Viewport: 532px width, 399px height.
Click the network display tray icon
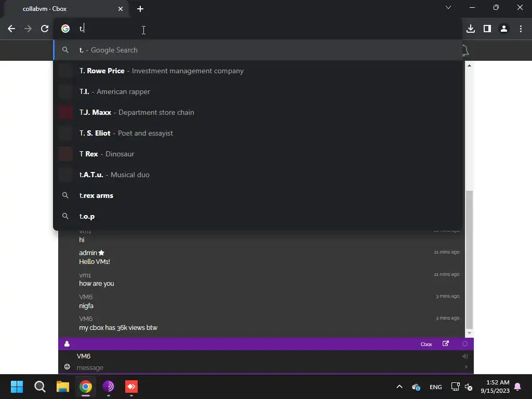click(x=455, y=387)
